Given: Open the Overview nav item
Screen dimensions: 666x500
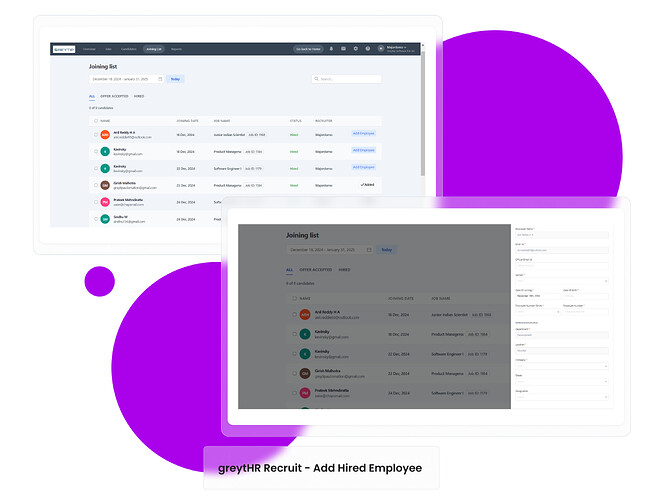Looking at the screenshot, I should (x=89, y=49).
